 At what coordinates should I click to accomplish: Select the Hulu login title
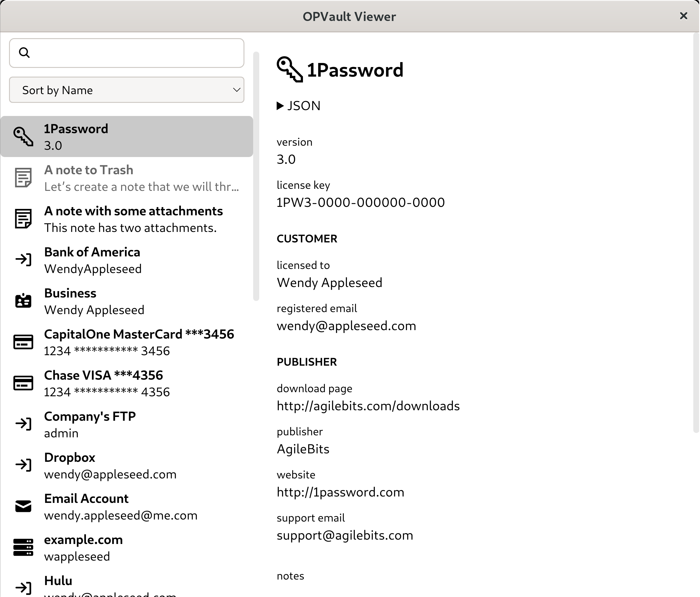(58, 581)
